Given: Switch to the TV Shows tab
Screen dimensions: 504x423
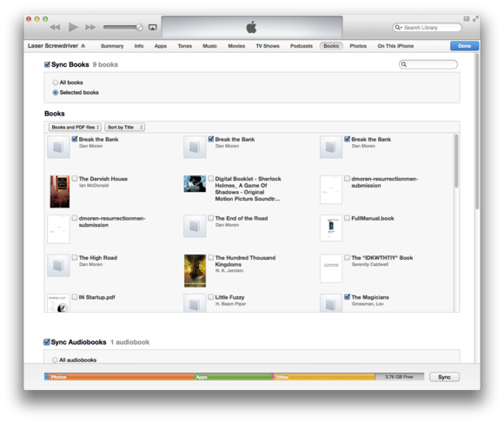Looking at the screenshot, I should click(x=268, y=46).
